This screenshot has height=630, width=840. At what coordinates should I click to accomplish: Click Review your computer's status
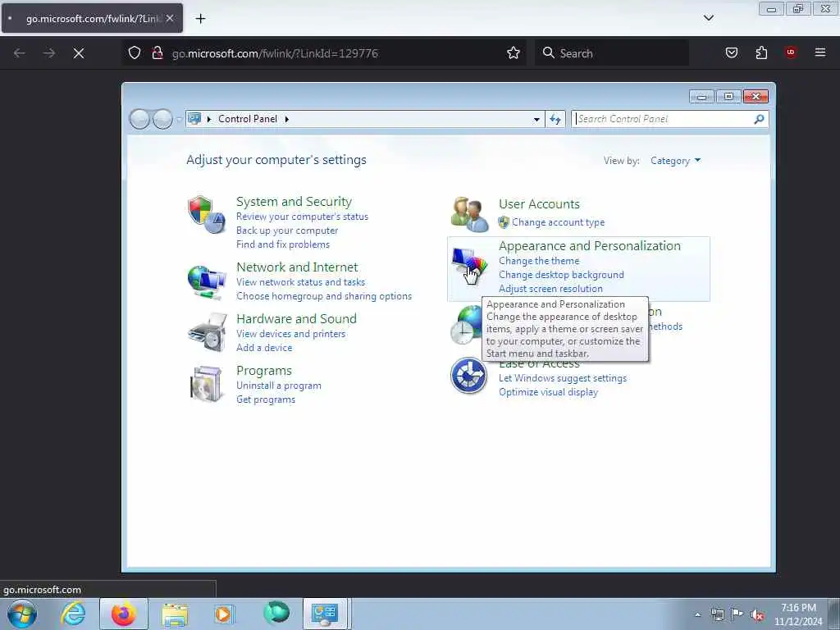(302, 217)
